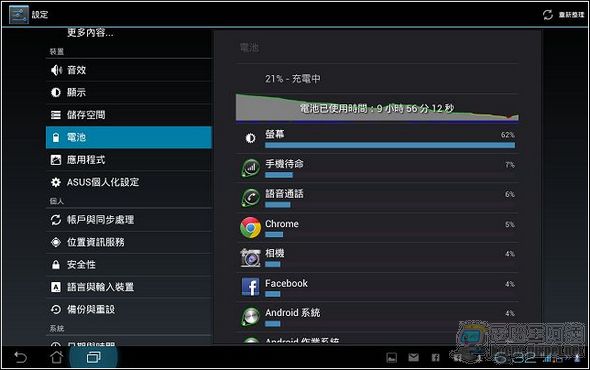Image resolution: width=590 pixels, height=370 pixels.
Task: Open the 手機待命 7% usage details
Action: [x=378, y=168]
